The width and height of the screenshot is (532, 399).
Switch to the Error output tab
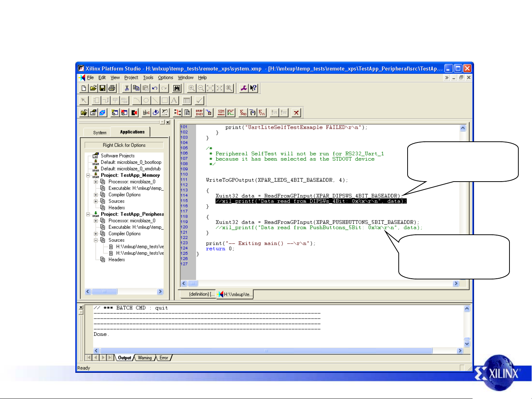[x=164, y=358]
